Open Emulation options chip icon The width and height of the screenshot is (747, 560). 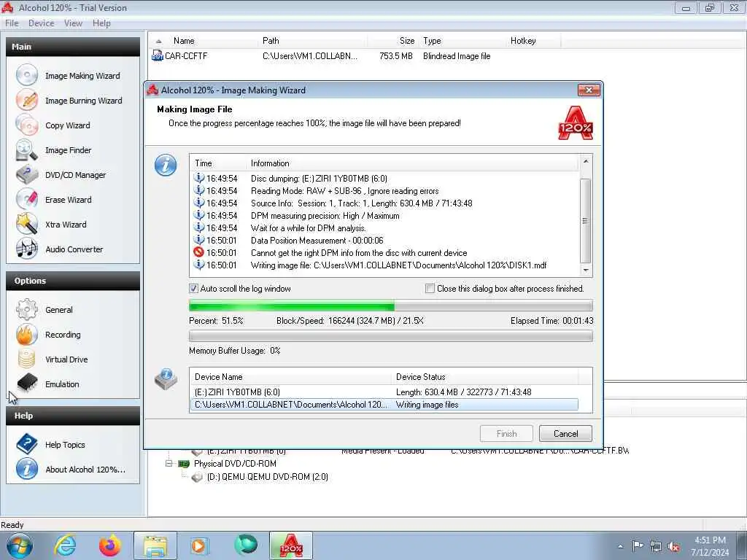coord(27,384)
